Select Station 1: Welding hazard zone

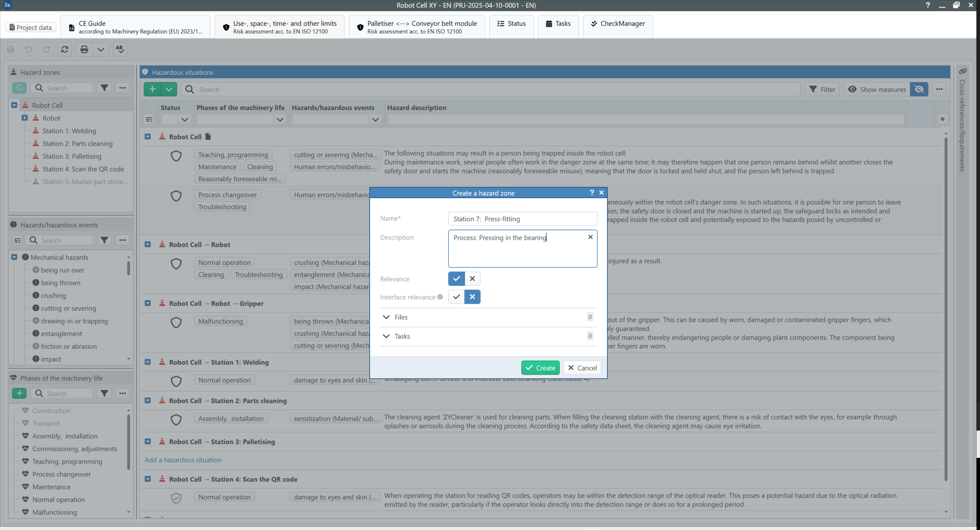click(69, 131)
